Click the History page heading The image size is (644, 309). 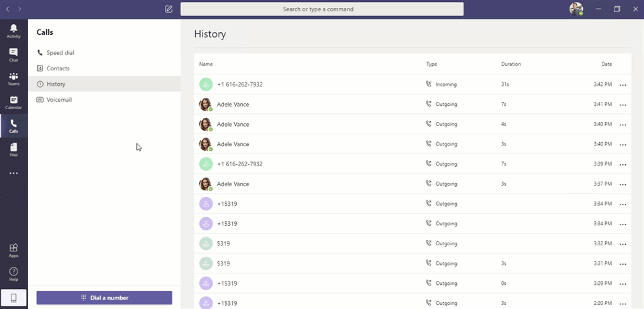click(210, 34)
